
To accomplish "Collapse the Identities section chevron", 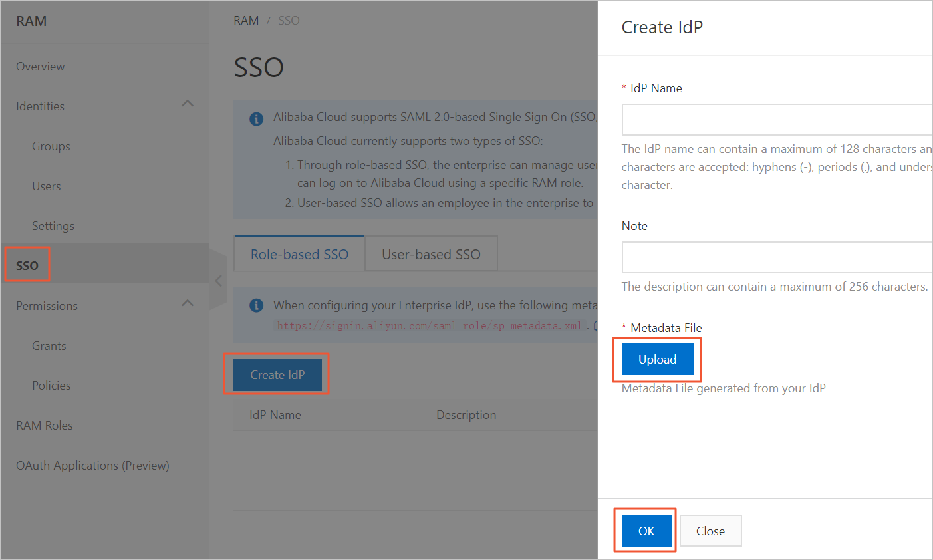I will coord(188,104).
